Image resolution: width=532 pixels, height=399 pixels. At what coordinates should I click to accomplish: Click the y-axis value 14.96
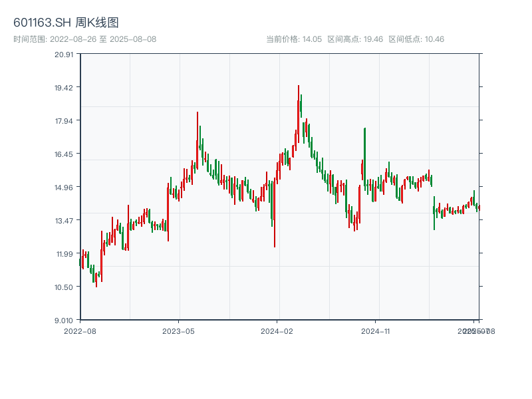pos(64,188)
